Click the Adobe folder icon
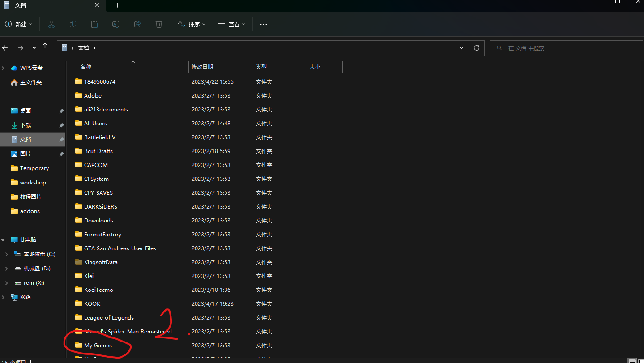This screenshot has width=644, height=363. point(79,95)
